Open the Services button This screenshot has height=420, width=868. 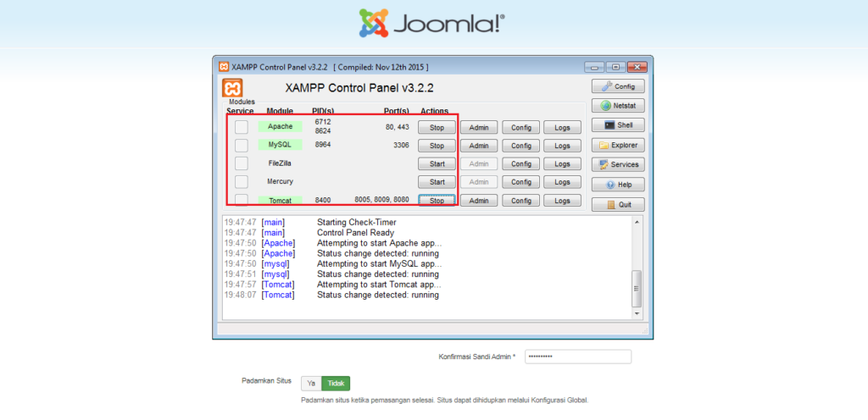(x=618, y=164)
